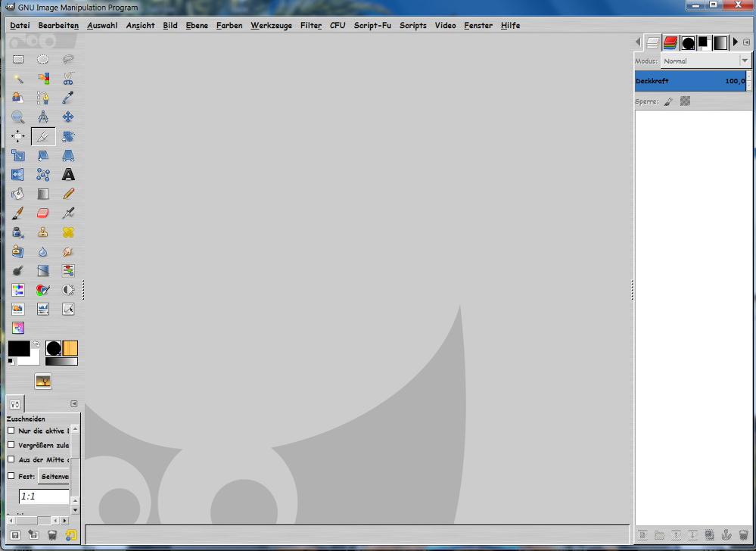Screen dimensions: 756x551
Task: Select the Shear tool
Action: click(x=43, y=155)
